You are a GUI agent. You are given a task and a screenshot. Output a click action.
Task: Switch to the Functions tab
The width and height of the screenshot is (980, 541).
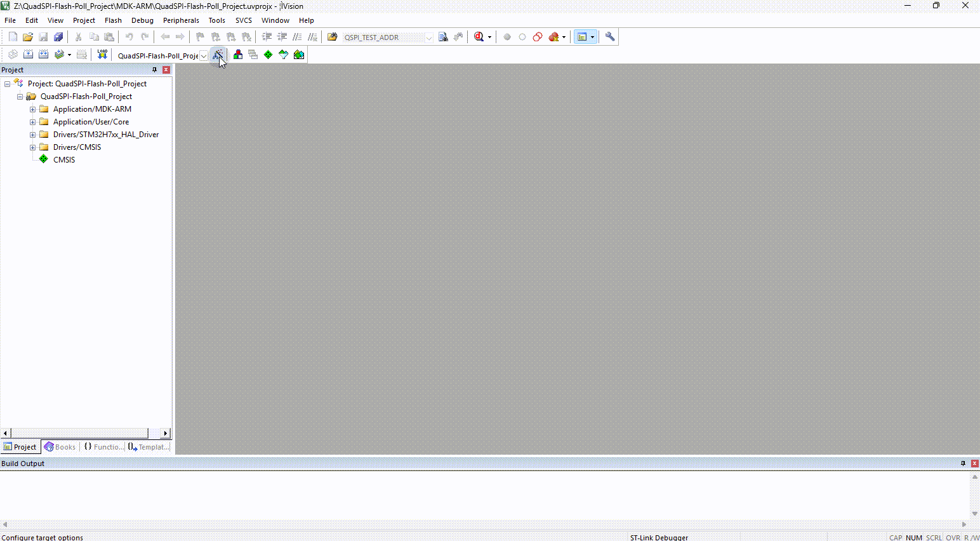pos(103,447)
